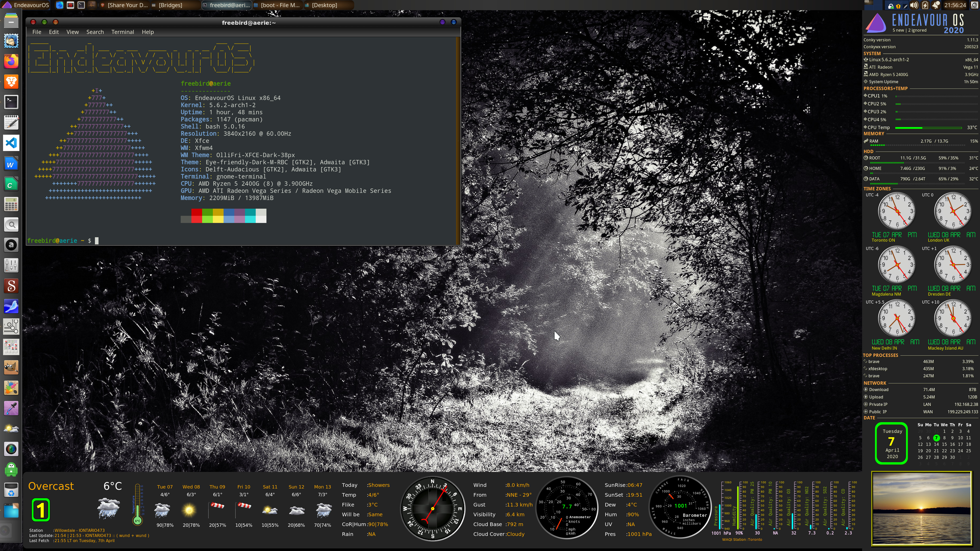Open the audio mixer sliders dock icon
Viewport: 980px width, 551px height.
pyautogui.click(x=11, y=265)
